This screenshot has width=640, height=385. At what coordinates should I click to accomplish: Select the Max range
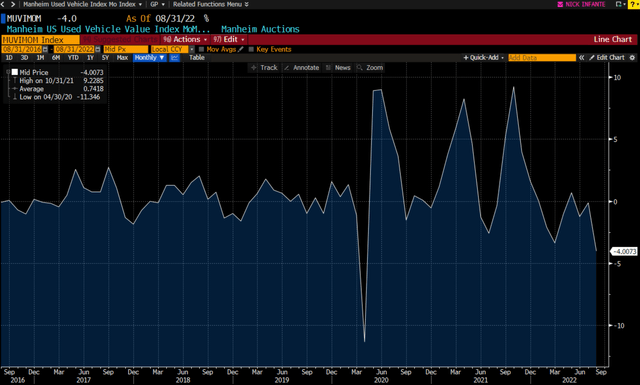pyautogui.click(x=122, y=58)
